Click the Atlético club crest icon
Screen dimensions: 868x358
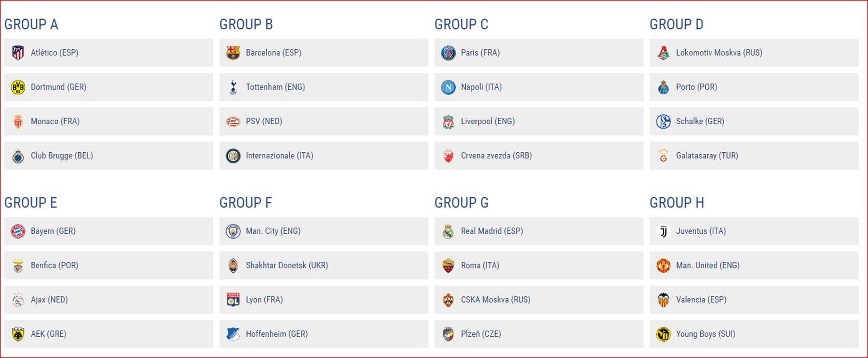pos(18,53)
